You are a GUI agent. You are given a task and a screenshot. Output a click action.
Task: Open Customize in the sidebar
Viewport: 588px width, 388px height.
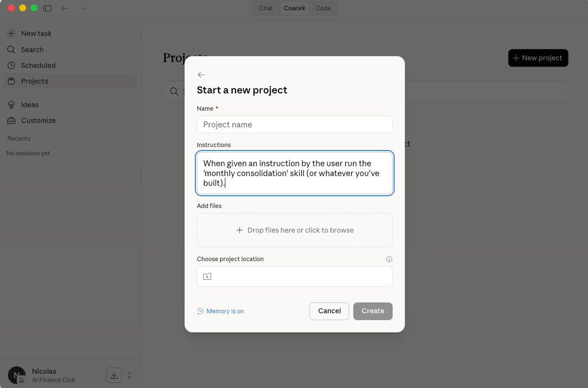tap(38, 120)
